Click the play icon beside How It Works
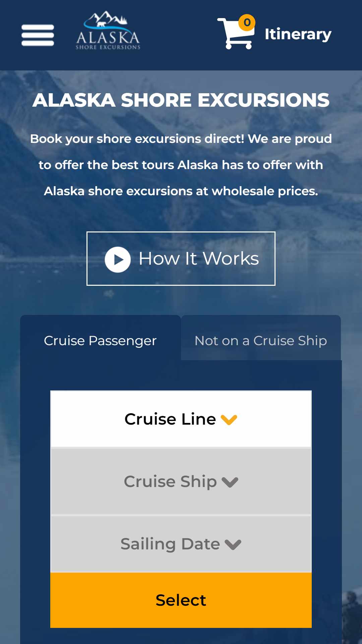The width and height of the screenshot is (362, 644). pyautogui.click(x=118, y=260)
